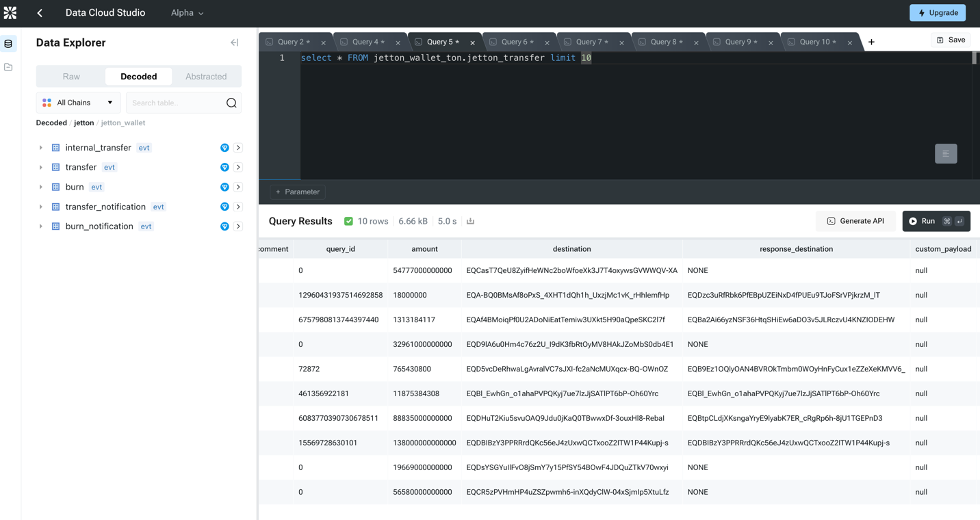Viewport: 980px width, 520px height.
Task: Open the database icon in sidebar
Action: click(x=8, y=44)
